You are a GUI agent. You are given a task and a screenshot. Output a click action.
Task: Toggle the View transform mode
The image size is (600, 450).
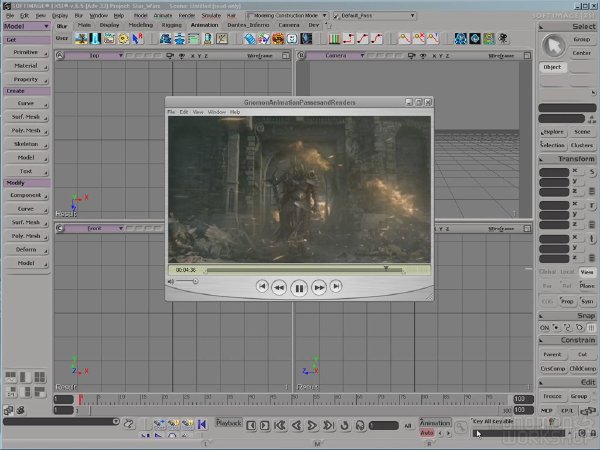tap(587, 272)
